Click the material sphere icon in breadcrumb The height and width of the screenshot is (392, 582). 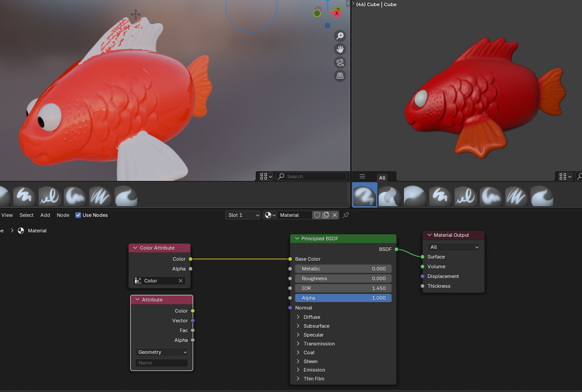click(x=21, y=231)
